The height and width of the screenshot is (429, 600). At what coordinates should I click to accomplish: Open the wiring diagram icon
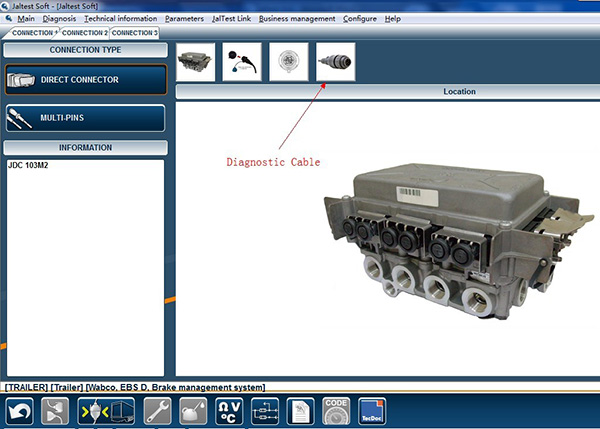(265, 411)
